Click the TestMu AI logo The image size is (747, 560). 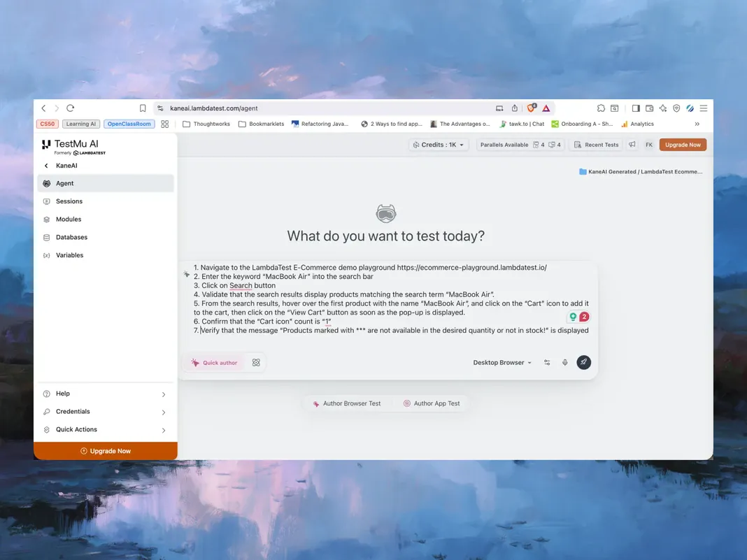tap(74, 147)
